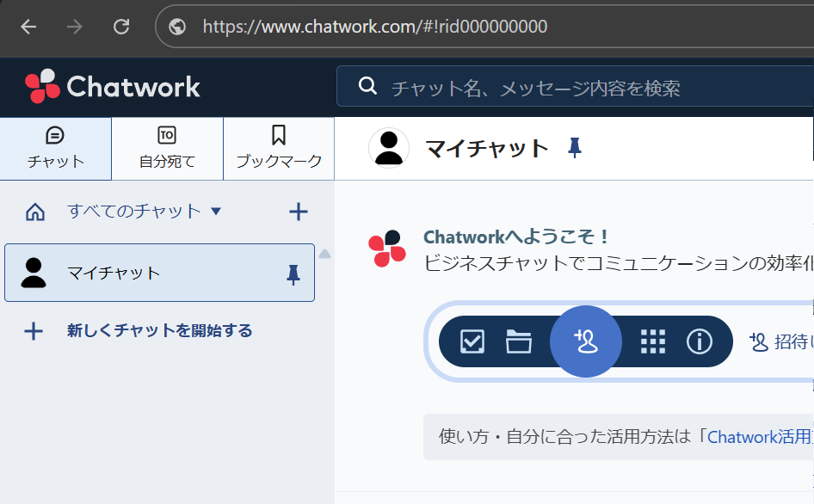Reload the page with browser refresh button

pos(121,27)
